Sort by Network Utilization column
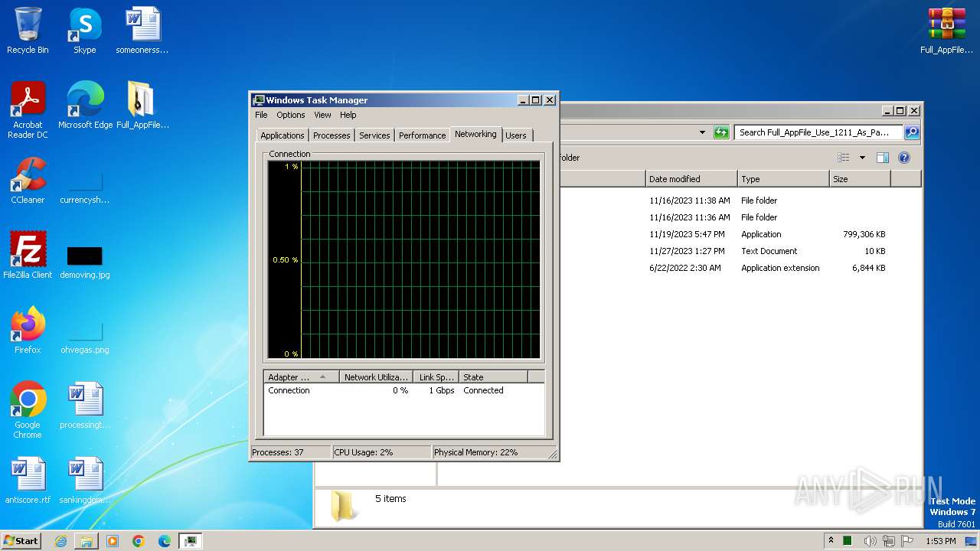This screenshot has width=980, height=551. tap(376, 377)
